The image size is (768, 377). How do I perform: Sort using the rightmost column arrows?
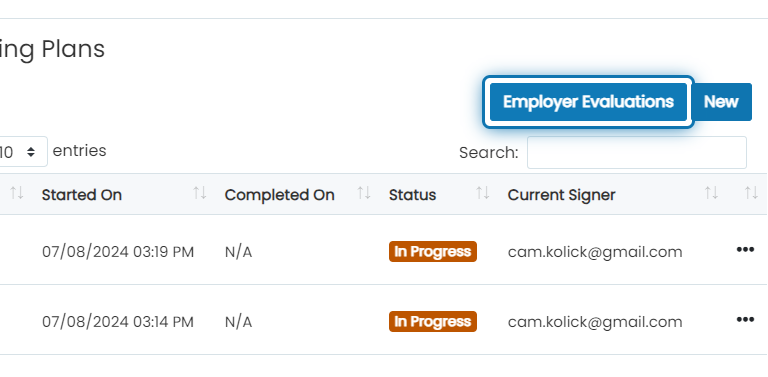point(751,193)
